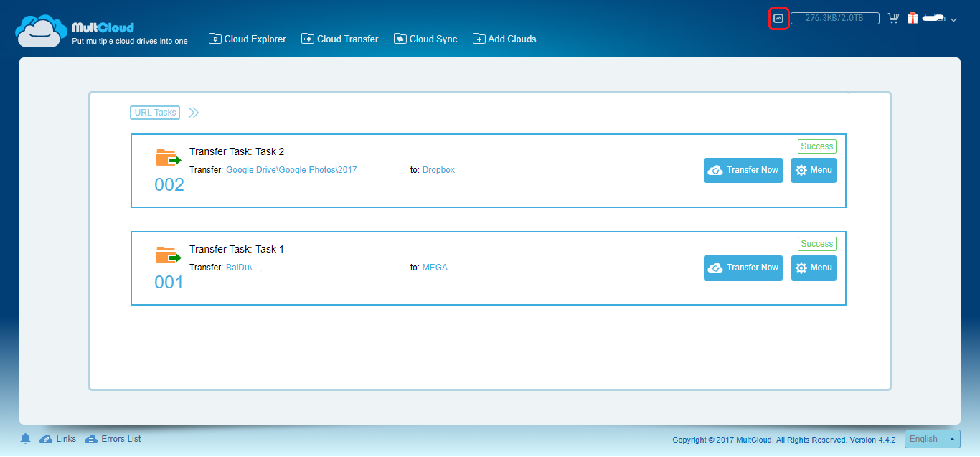The width and height of the screenshot is (980, 457).
Task: Expand the double chevron beside URL Tasks
Action: click(194, 113)
